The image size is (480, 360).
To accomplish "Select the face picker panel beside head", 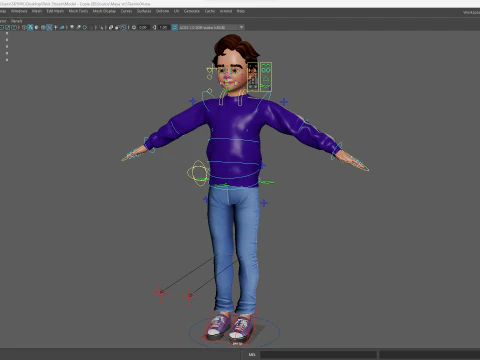I will [253, 77].
